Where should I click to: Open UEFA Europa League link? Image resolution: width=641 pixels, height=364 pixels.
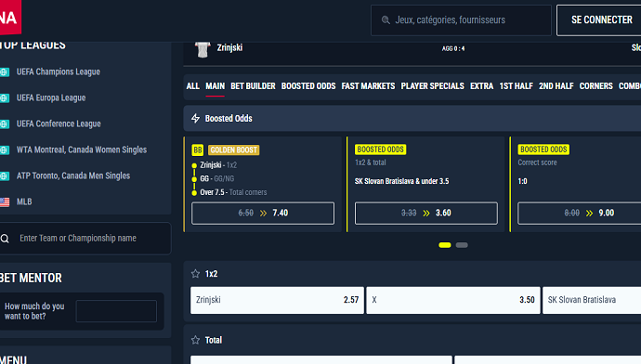click(x=51, y=97)
